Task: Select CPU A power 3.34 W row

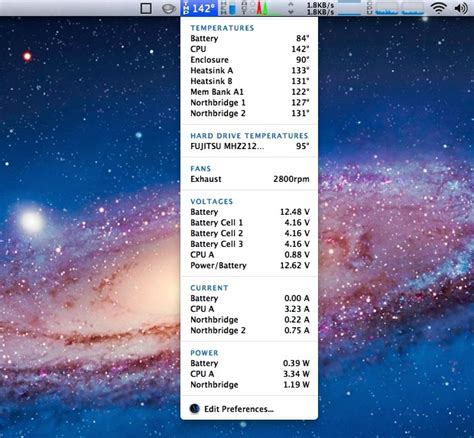Action: point(249,374)
